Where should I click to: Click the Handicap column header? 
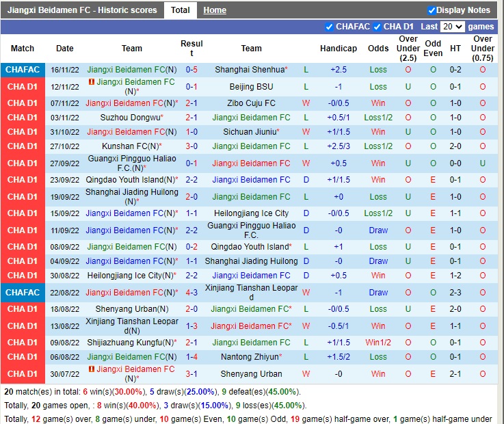[x=339, y=49]
